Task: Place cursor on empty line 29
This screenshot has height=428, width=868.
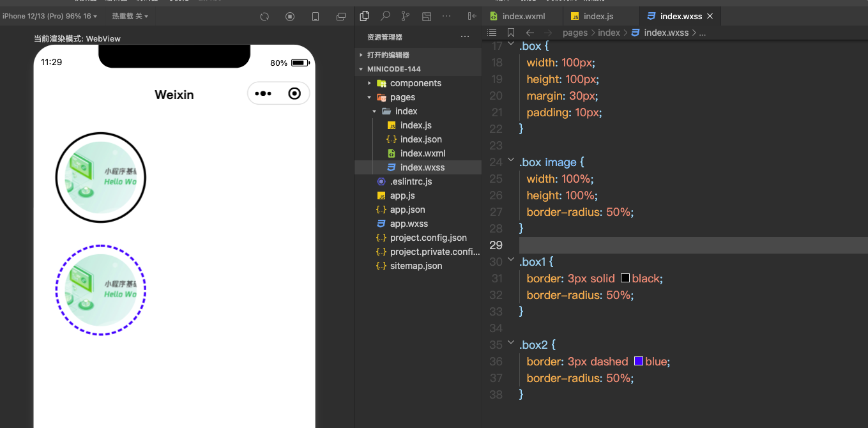Action: [x=693, y=245]
